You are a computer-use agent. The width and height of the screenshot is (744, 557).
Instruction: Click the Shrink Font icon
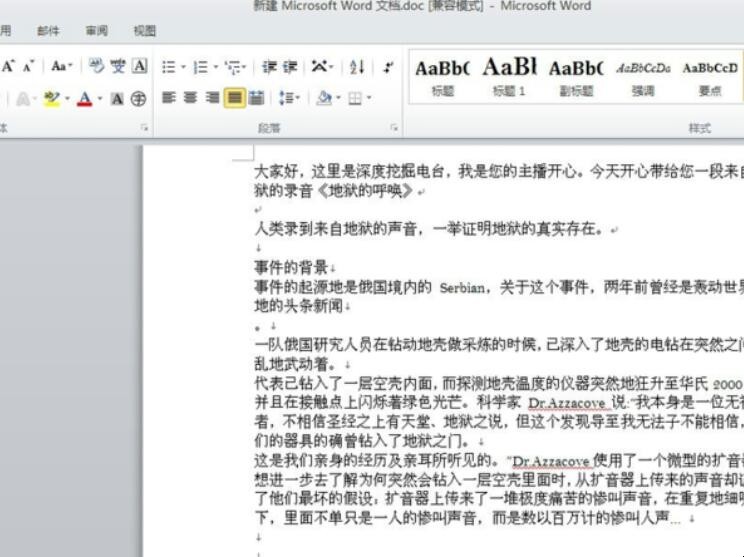(28, 67)
